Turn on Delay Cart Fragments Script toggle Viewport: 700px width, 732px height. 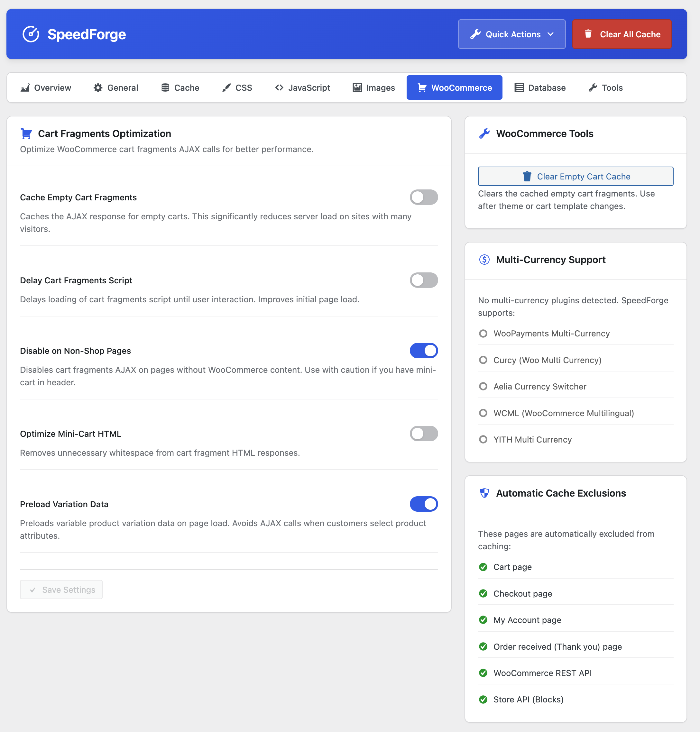click(x=424, y=280)
